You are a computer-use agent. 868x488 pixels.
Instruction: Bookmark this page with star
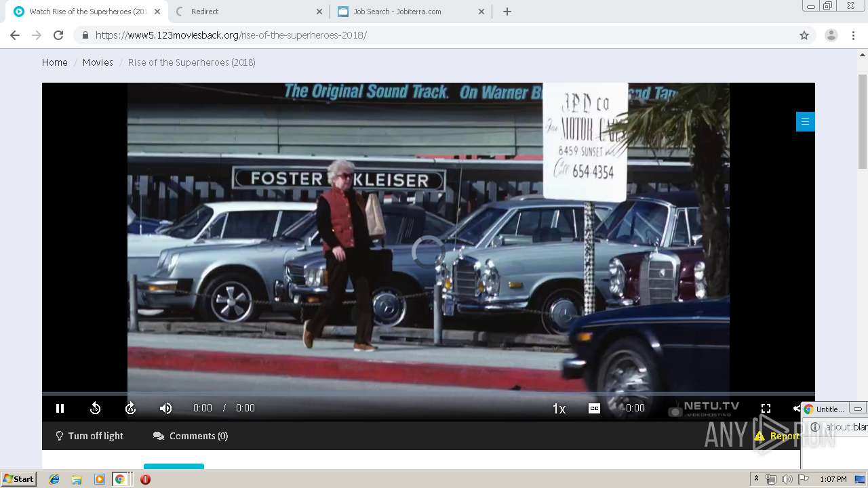coord(804,35)
